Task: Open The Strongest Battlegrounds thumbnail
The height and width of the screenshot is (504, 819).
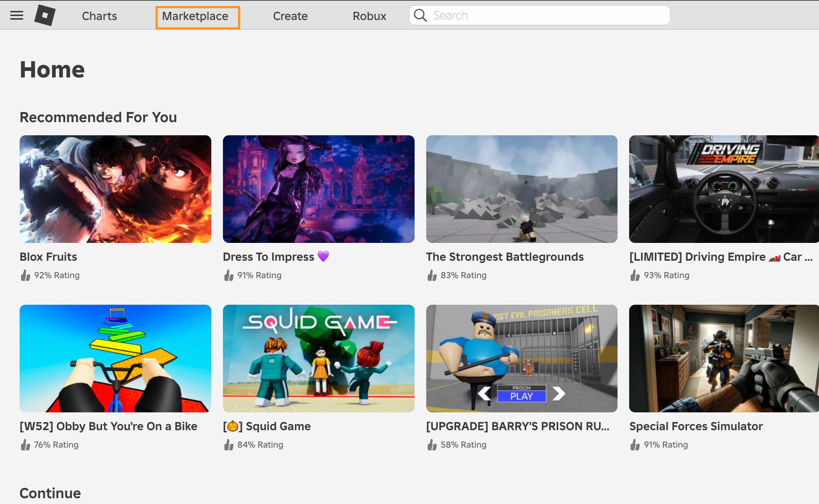Action: 522,189
